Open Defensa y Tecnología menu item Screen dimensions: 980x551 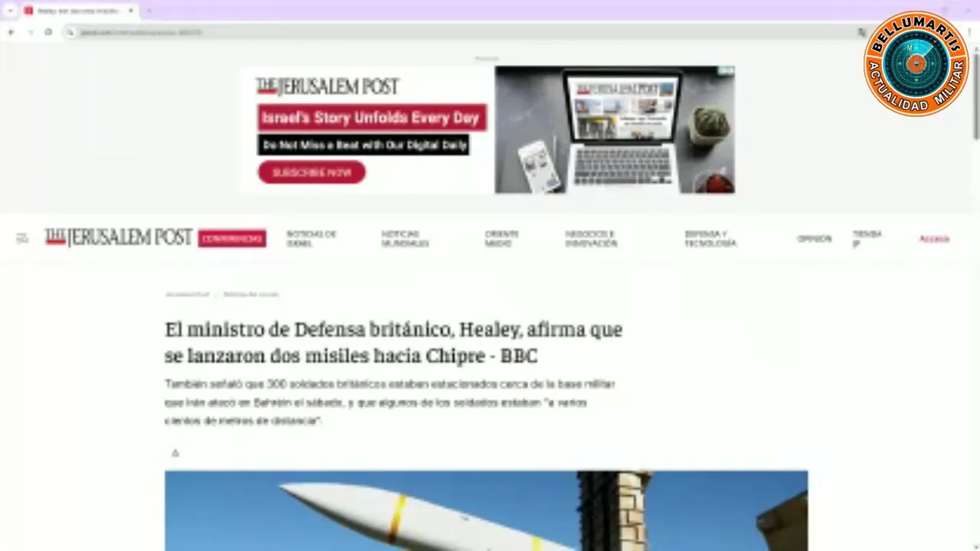pyautogui.click(x=710, y=239)
